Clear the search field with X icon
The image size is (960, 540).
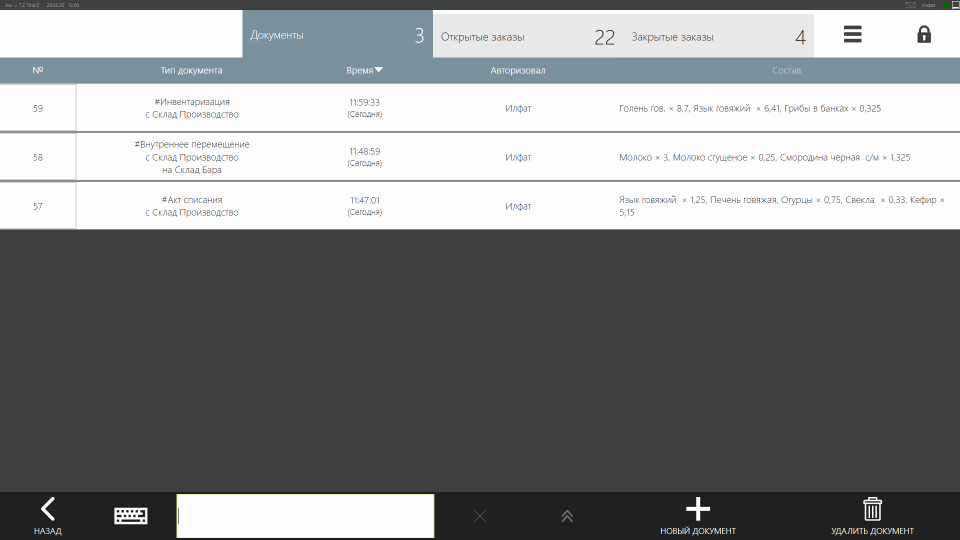480,516
